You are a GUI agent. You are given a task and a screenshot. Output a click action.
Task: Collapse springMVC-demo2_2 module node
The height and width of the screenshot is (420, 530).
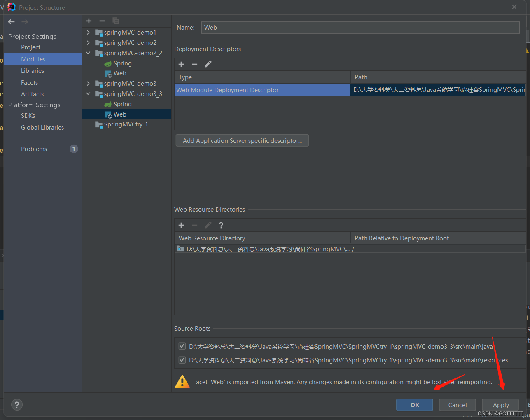pyautogui.click(x=88, y=53)
